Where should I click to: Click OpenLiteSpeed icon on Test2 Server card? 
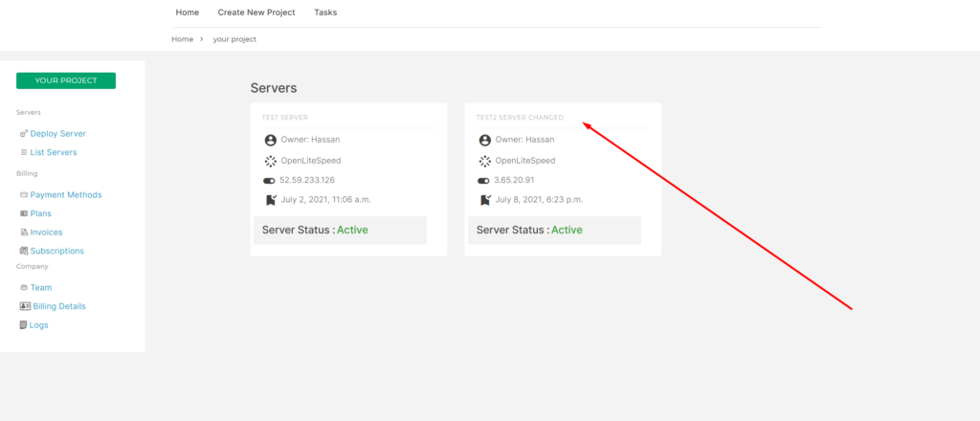(484, 161)
